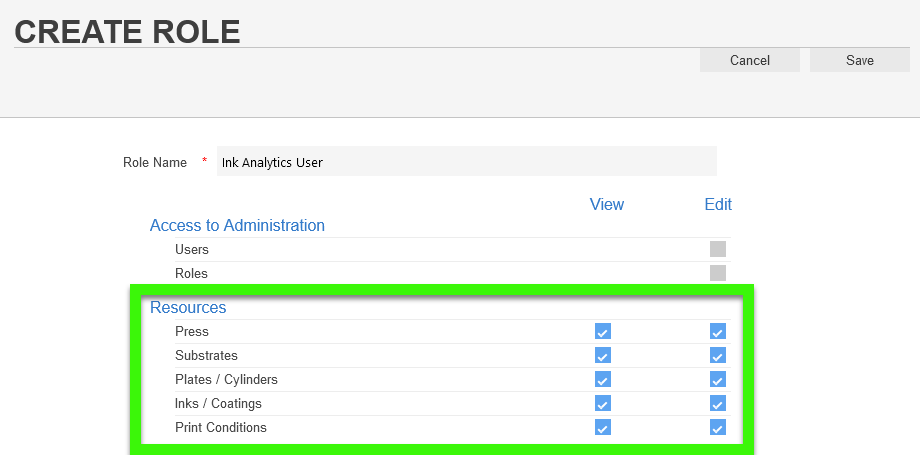Click the Access to Administration heading

pyautogui.click(x=237, y=226)
